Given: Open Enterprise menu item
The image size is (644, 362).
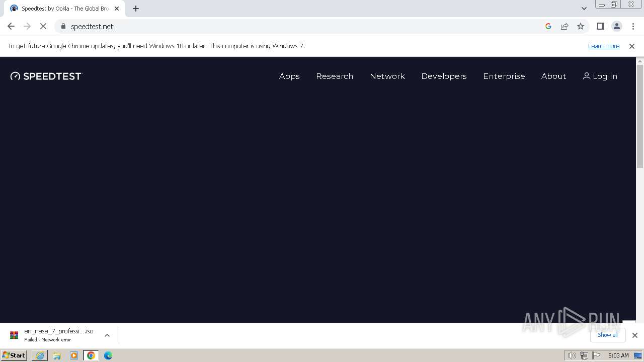Looking at the screenshot, I should coord(504,76).
